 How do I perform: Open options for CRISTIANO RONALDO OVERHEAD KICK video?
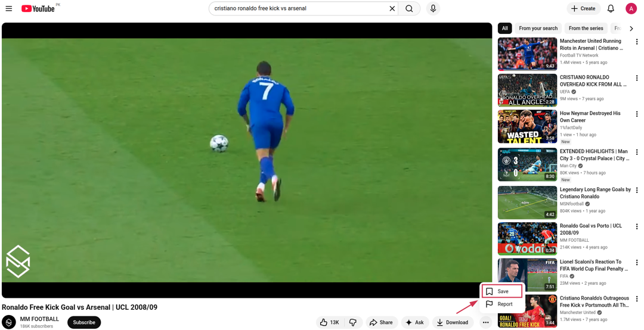tap(637, 78)
